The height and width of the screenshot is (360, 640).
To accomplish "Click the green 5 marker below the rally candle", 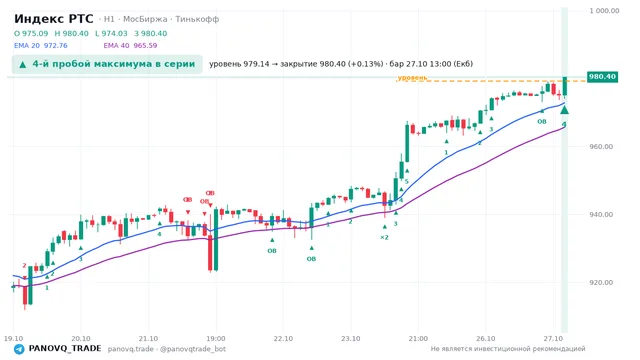I will [407, 182].
